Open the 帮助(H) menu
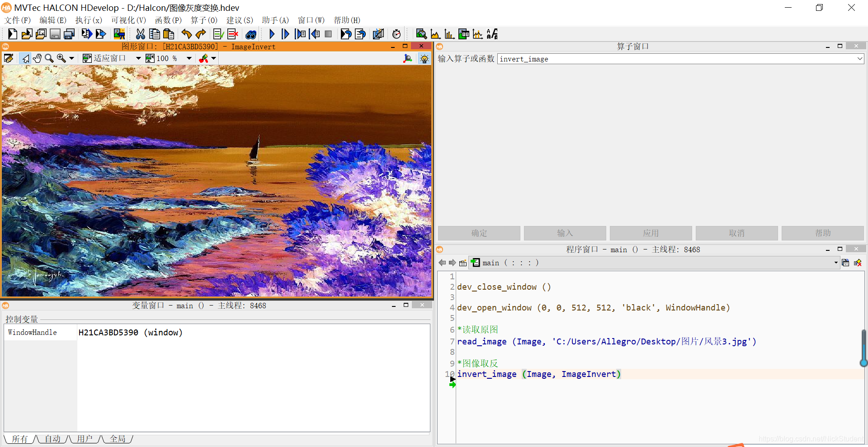This screenshot has height=447, width=868. click(347, 20)
